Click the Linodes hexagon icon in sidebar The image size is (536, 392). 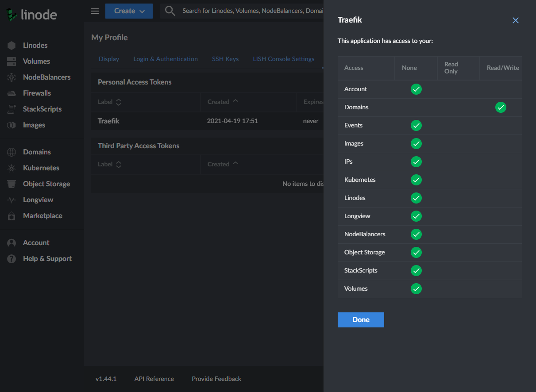[12, 45]
